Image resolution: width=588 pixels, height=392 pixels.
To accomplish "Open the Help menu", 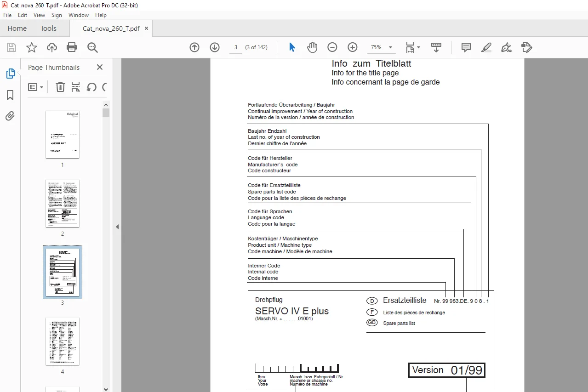I will point(101,15).
